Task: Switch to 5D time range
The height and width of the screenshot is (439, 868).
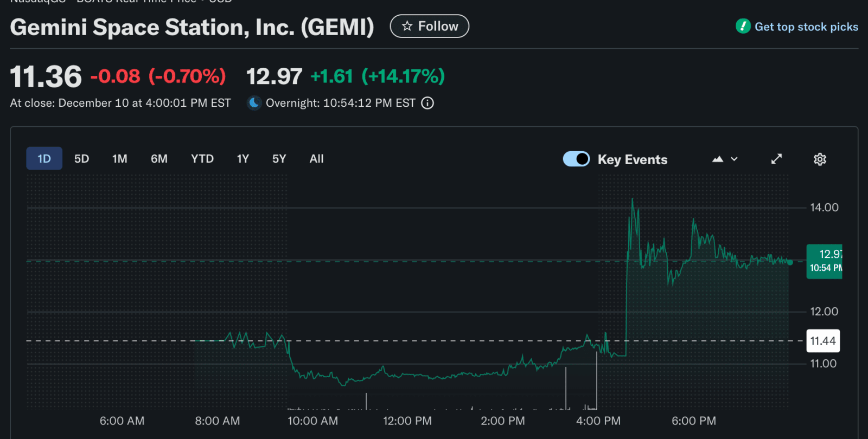Action: click(x=81, y=159)
